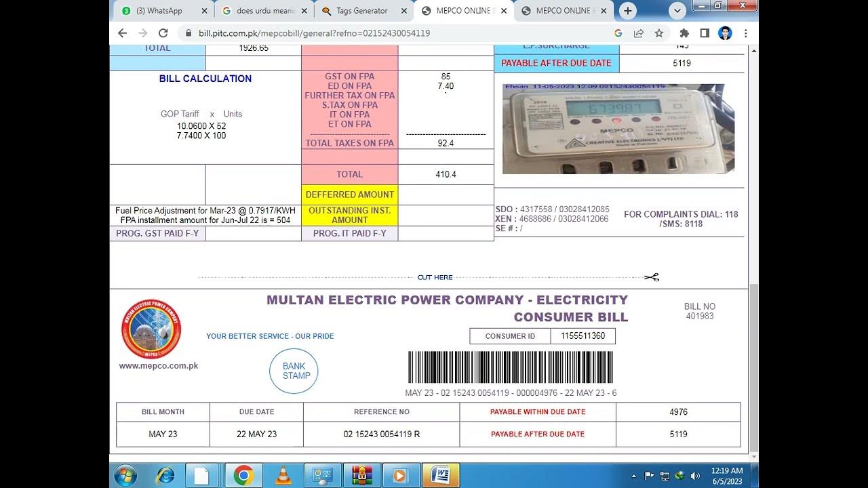Share this page via the share icon
This screenshot has width=868, height=488.
pos(639,33)
